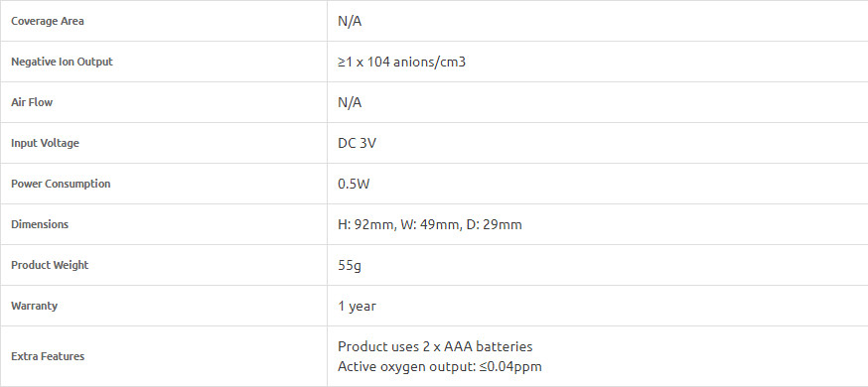Click the N/A value for Air Flow
Viewport: 868px width, 387px height.
(x=350, y=103)
